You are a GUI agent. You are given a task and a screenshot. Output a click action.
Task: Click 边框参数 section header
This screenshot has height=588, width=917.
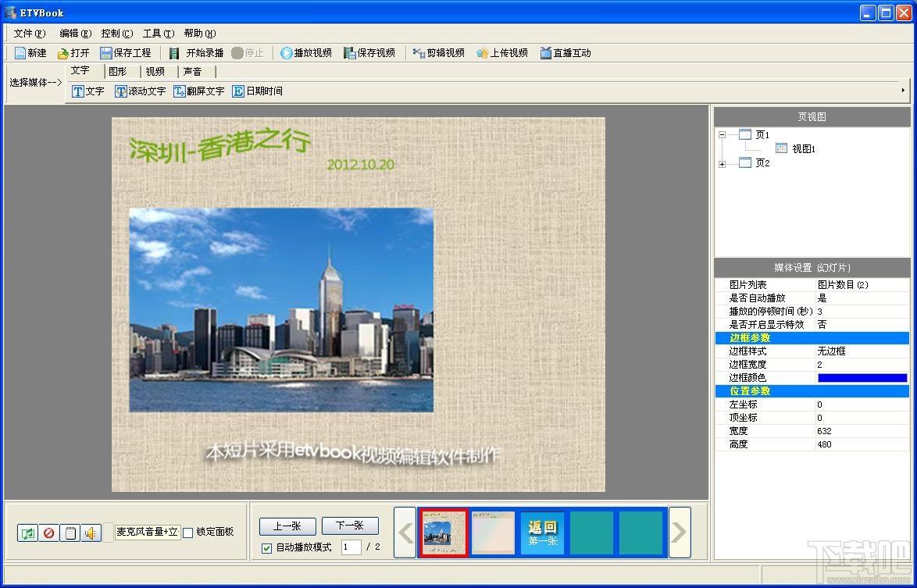pos(812,338)
